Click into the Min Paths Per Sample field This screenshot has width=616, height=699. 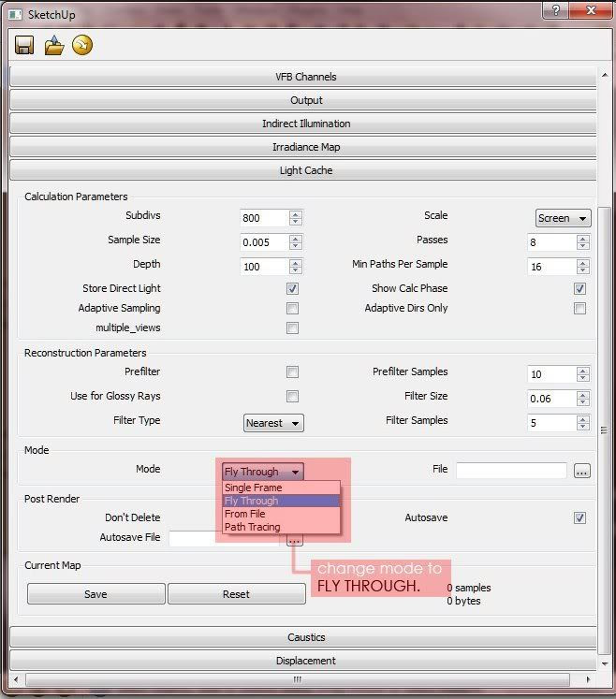point(551,267)
